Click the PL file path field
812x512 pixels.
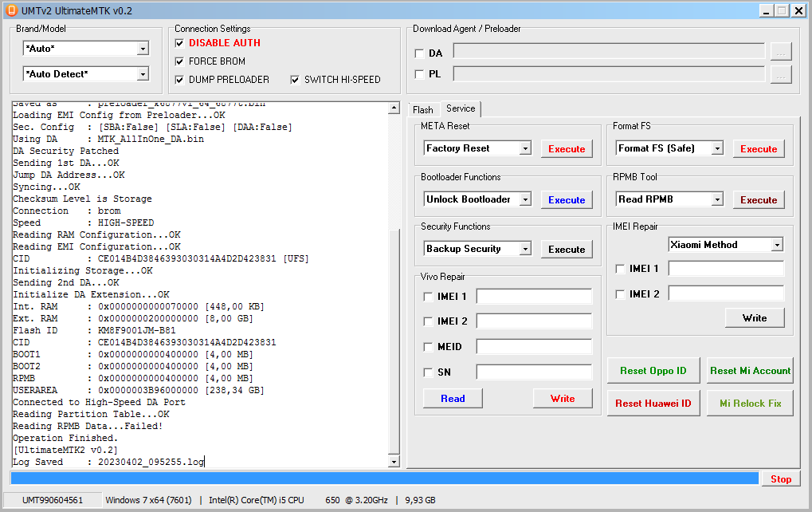point(609,74)
